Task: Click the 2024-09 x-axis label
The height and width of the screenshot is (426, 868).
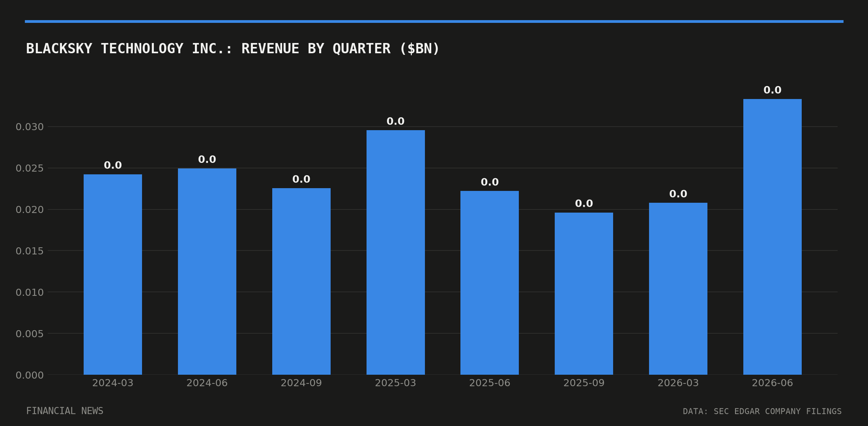Action: click(301, 383)
